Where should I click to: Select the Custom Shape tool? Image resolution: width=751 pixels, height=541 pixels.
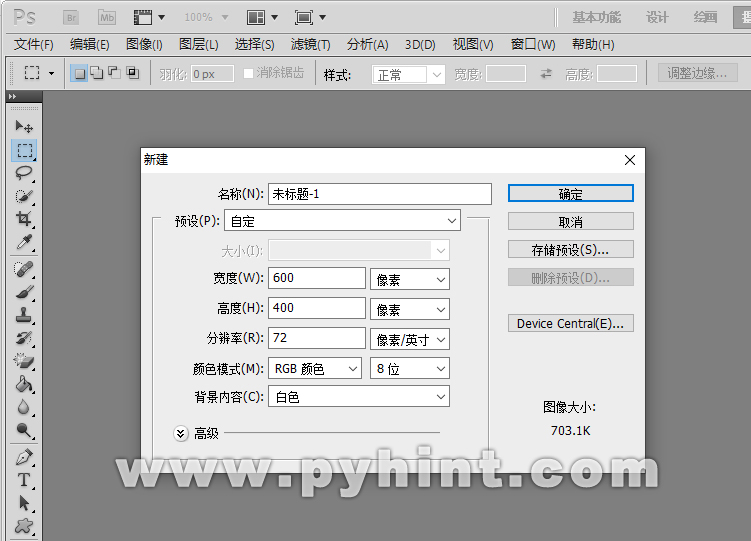coord(24,526)
